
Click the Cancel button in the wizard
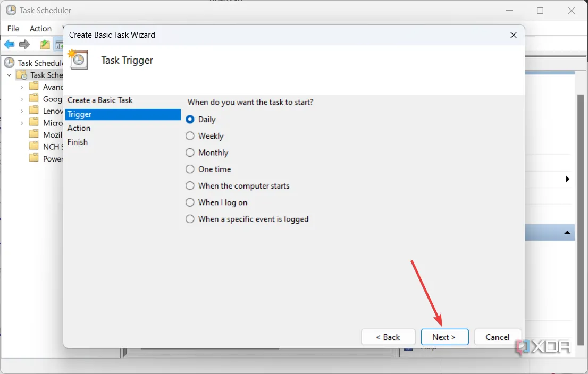[498, 337]
